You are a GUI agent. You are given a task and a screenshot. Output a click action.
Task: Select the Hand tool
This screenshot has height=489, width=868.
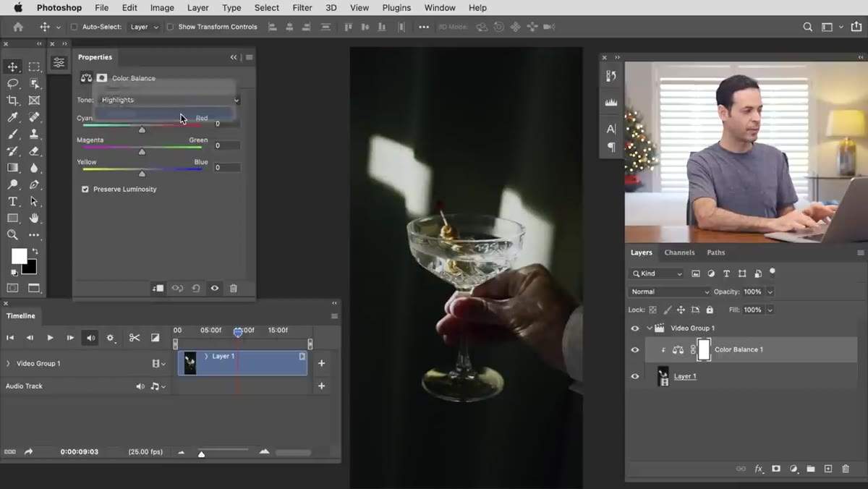(x=34, y=218)
